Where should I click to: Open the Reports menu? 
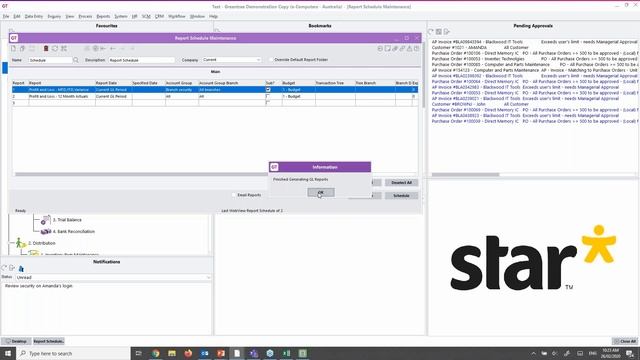[103, 16]
